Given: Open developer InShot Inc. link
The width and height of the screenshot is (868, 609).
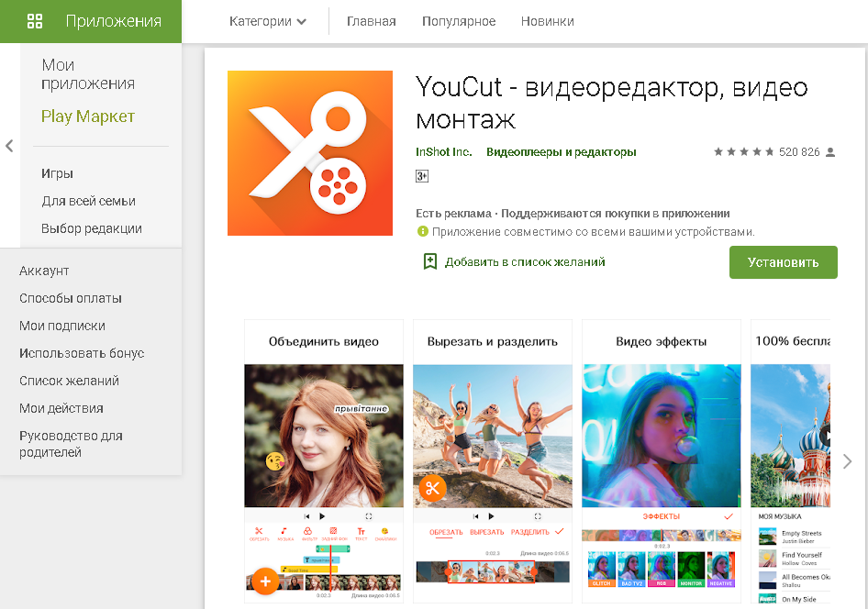Looking at the screenshot, I should pyautogui.click(x=443, y=152).
